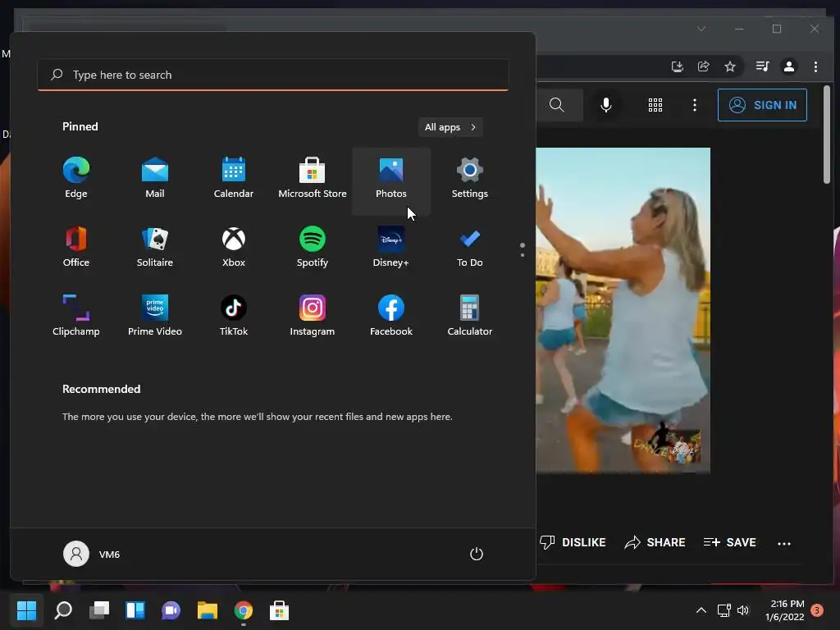This screenshot has height=630, width=840.
Task: Click SHARE under the video
Action: pos(655,543)
